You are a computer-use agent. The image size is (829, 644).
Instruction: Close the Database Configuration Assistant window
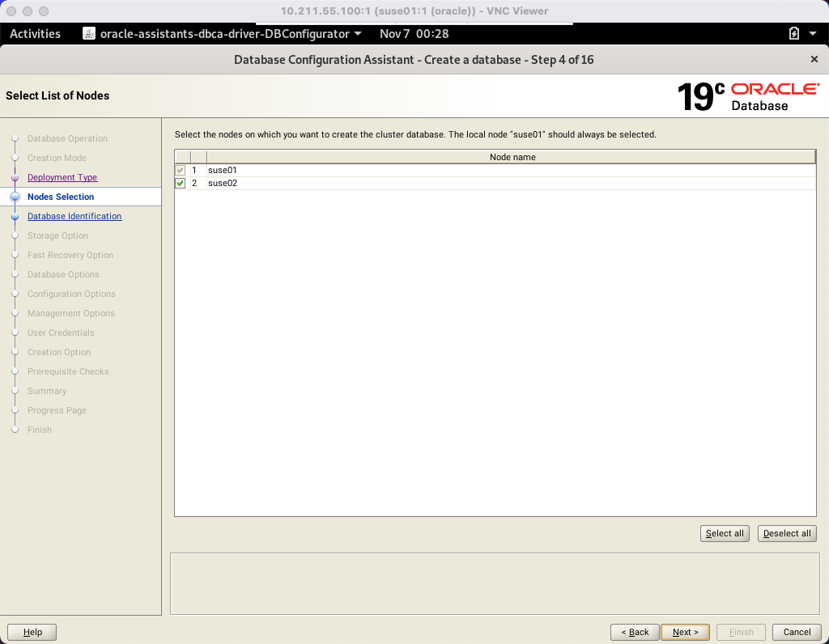(814, 59)
